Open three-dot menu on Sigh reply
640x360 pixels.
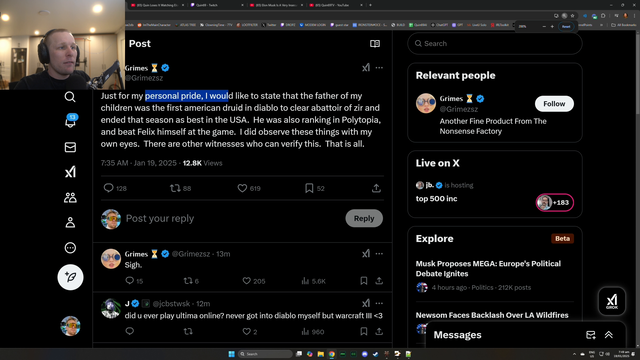[379, 254]
